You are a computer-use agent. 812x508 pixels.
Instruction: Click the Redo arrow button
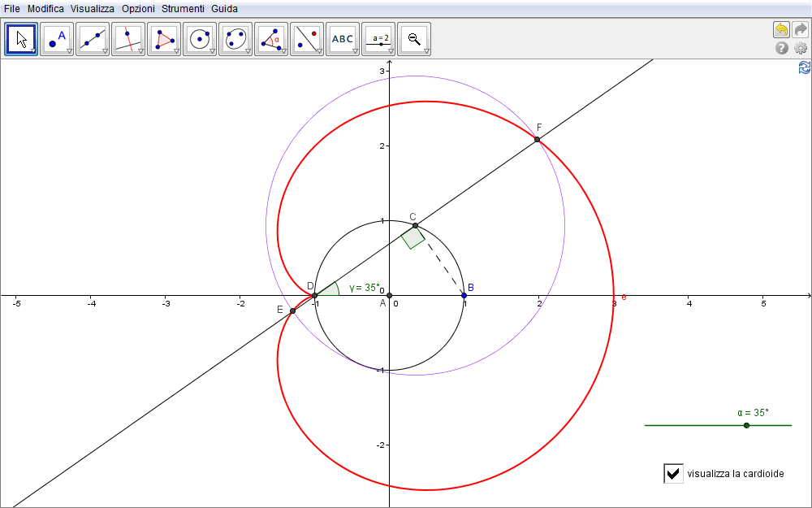(x=801, y=29)
